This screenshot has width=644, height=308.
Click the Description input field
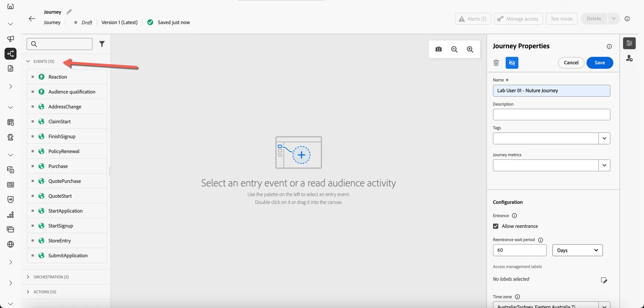551,115
